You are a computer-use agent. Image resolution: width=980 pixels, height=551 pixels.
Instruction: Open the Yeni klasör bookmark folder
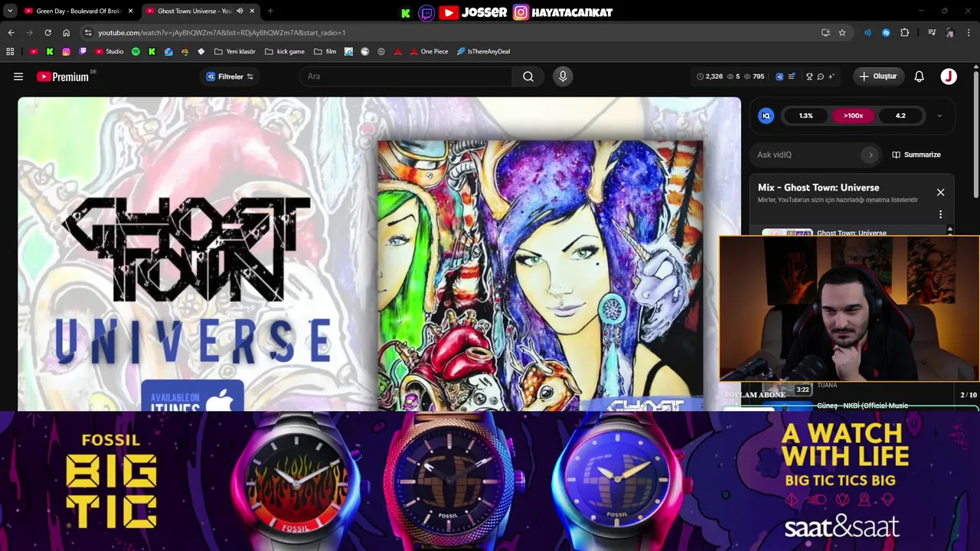click(234, 51)
